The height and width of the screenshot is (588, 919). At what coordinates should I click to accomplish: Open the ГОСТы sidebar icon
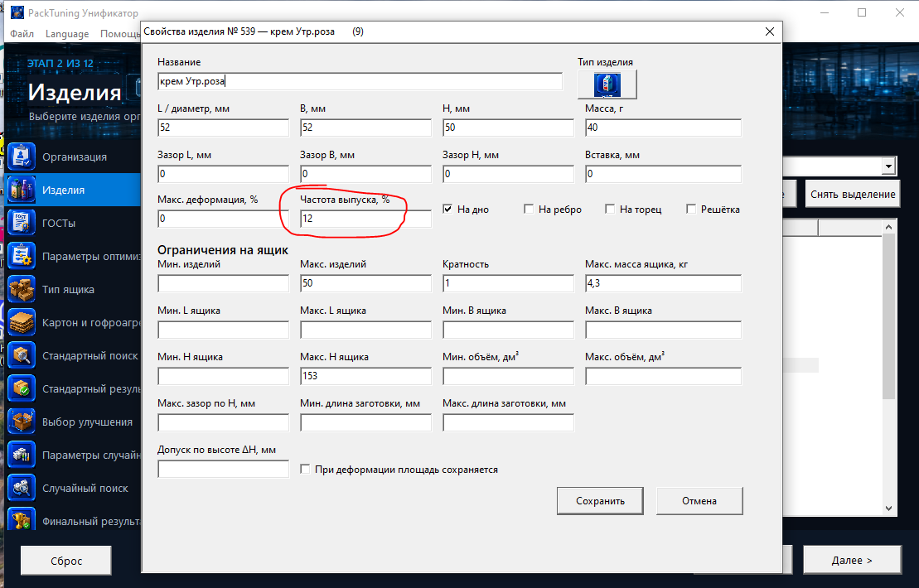click(22, 223)
